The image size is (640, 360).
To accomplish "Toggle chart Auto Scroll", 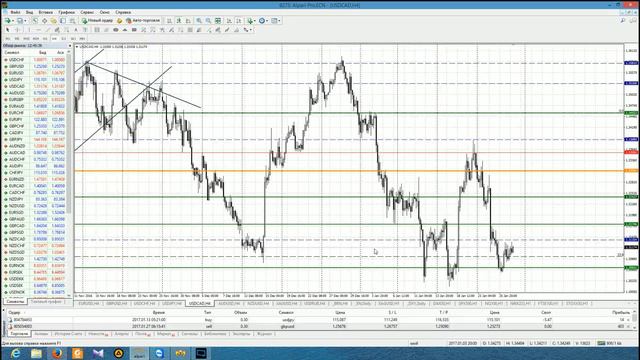I will tap(229, 20).
